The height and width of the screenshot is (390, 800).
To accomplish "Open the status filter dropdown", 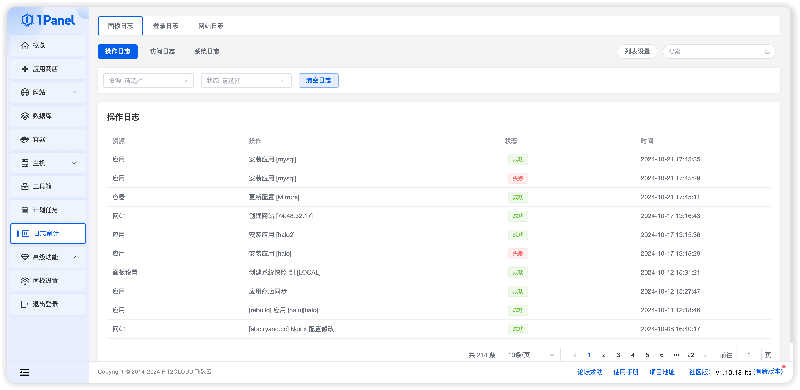I will pyautogui.click(x=246, y=81).
